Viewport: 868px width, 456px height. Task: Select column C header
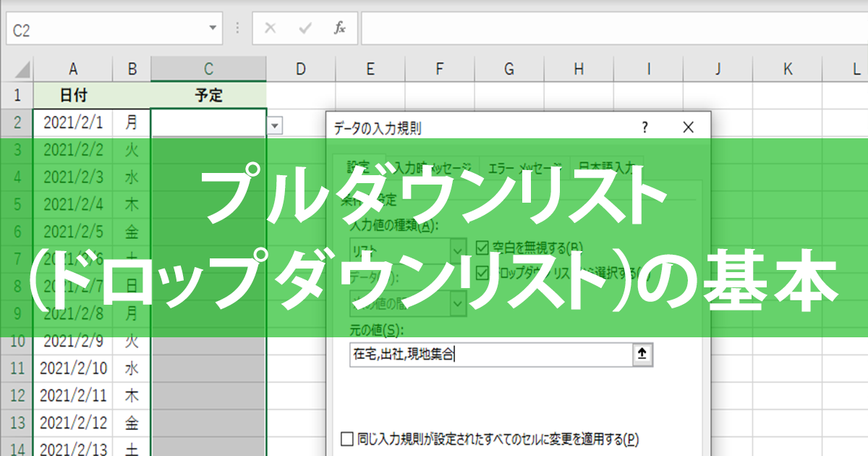point(208,69)
